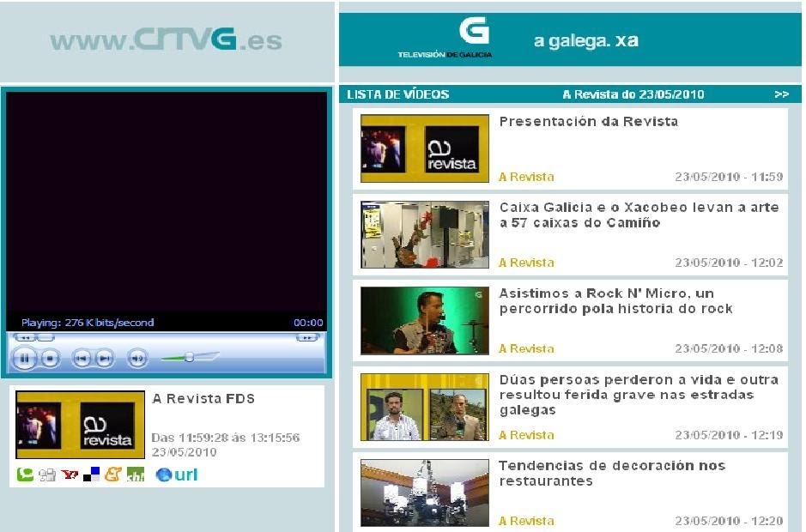Open Tendencias de decoración nos restaurantes video
This screenshot has height=532, width=806.
click(612, 474)
